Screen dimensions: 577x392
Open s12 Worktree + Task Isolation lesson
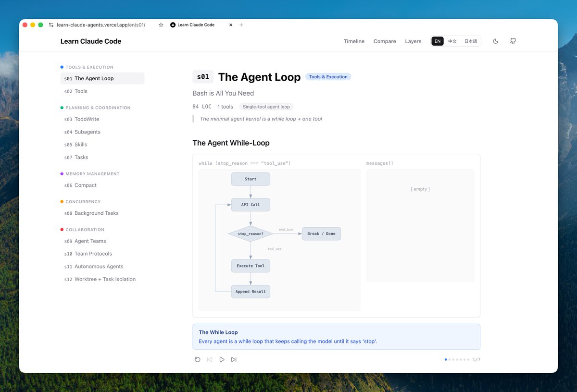(x=102, y=279)
